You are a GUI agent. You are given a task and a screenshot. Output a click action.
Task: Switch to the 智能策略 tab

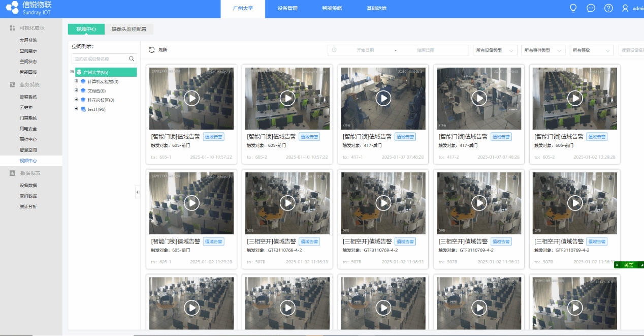(332, 9)
